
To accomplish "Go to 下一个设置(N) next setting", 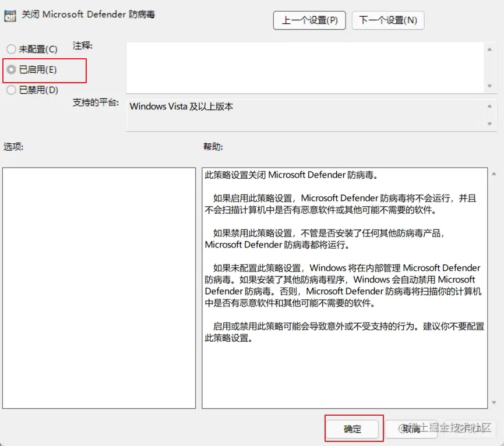I will 388,20.
